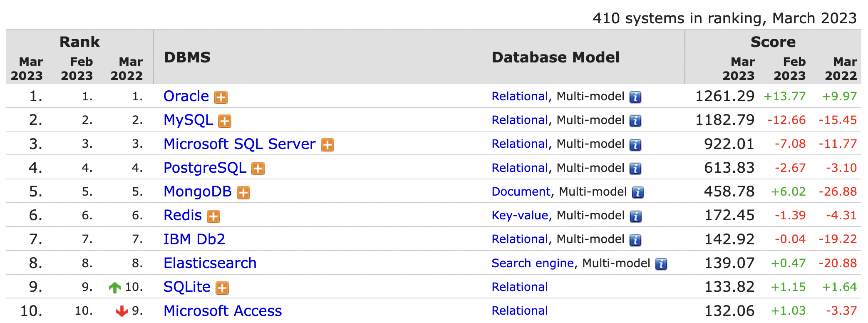Open info icon in Microsoft SQL Server row
This screenshot has height=323, width=868.
635,145
